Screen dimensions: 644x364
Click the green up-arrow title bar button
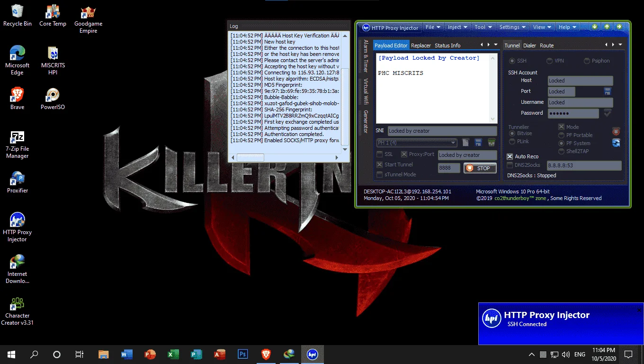(x=607, y=27)
